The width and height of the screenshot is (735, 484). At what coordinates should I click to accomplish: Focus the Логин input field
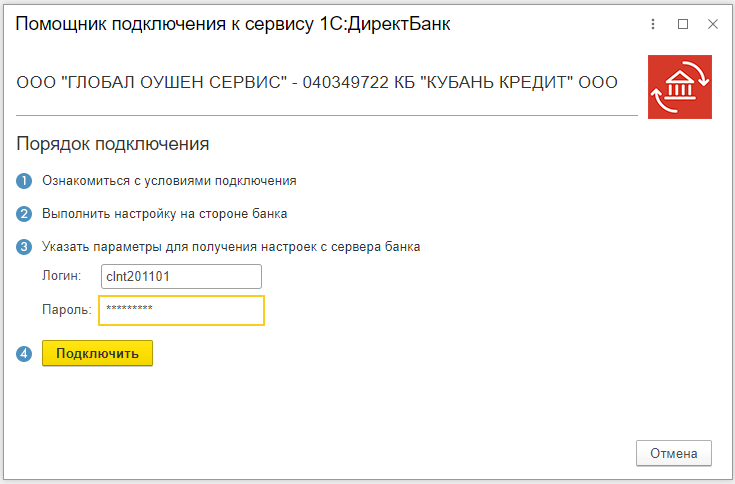pos(180,277)
